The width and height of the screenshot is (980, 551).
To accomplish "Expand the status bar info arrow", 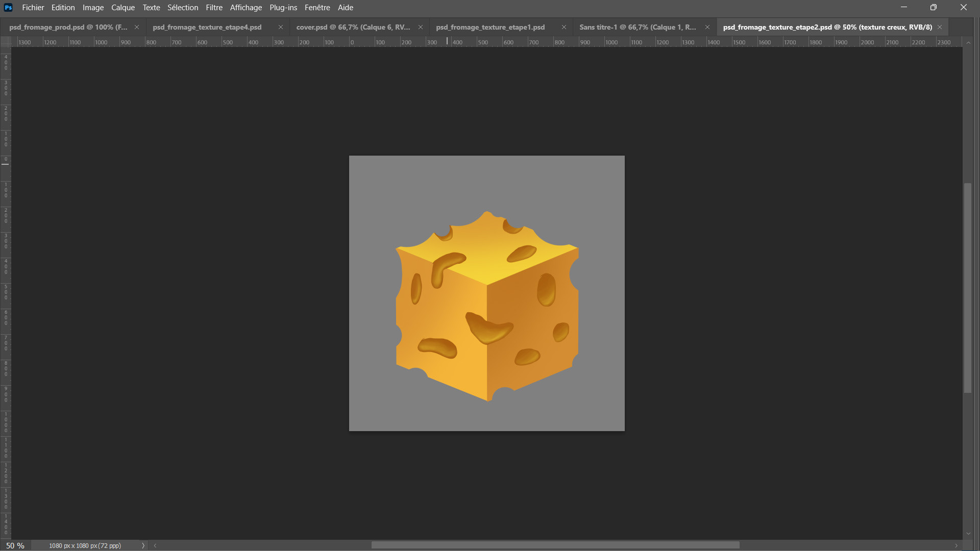I will click(x=143, y=545).
